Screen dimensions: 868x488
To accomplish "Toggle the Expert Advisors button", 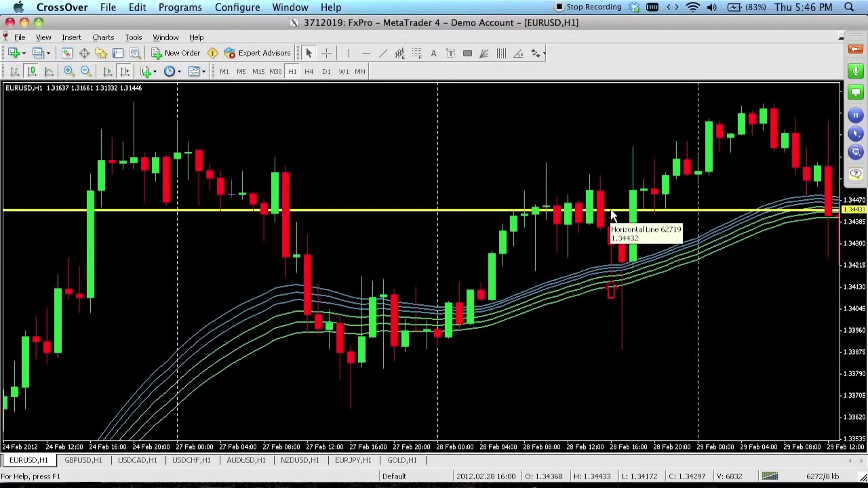I will click(x=257, y=53).
